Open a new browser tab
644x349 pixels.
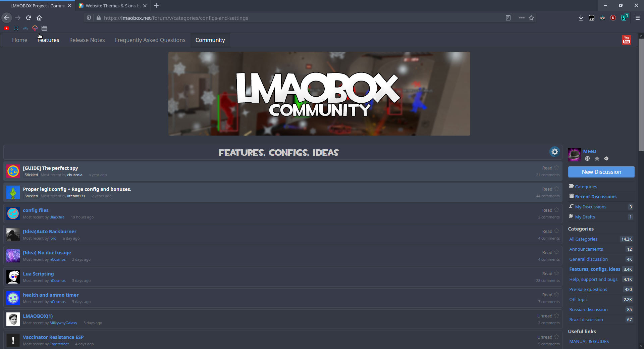[156, 5]
